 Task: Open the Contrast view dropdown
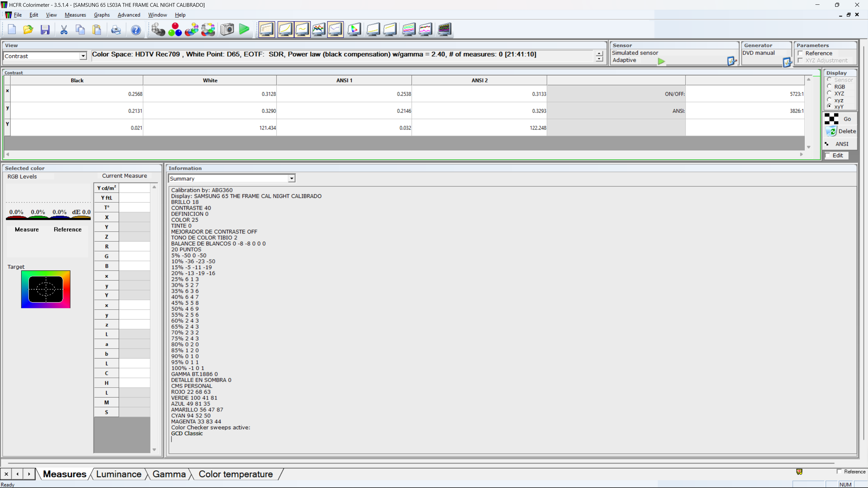[x=83, y=56]
